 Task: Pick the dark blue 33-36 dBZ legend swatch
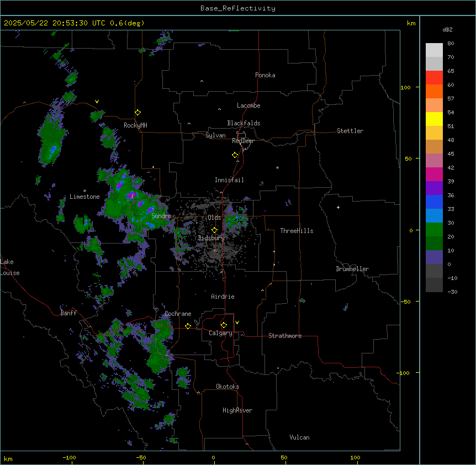[x=434, y=202]
